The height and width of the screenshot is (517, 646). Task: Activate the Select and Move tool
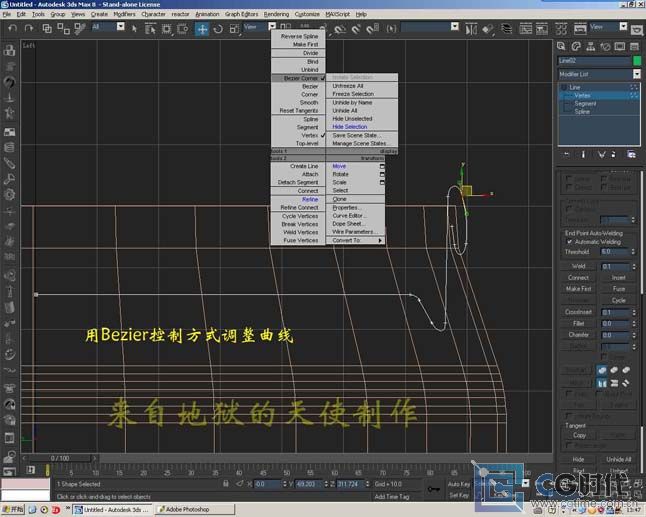(202, 29)
